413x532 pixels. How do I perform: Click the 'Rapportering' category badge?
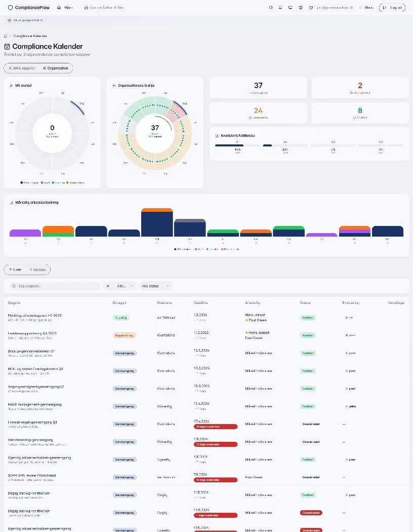pos(125,335)
